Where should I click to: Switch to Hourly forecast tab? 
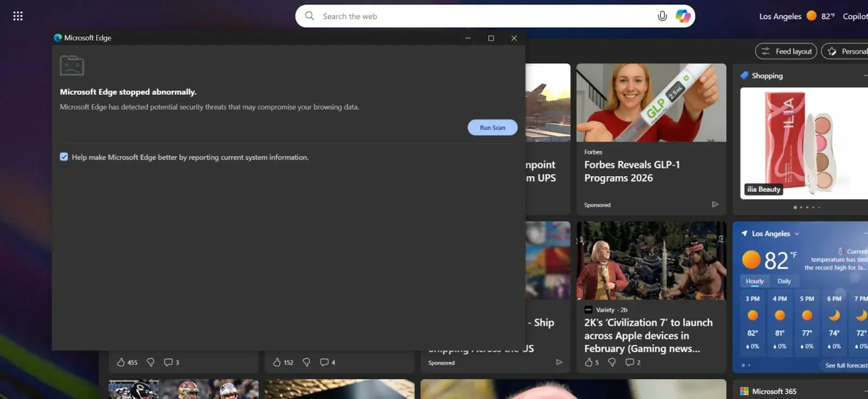pos(754,281)
